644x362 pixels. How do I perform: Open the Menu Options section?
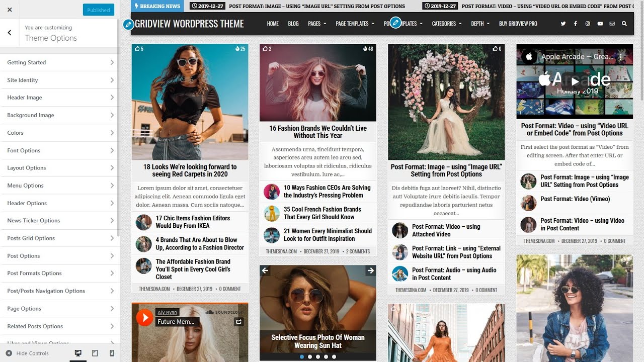click(60, 186)
